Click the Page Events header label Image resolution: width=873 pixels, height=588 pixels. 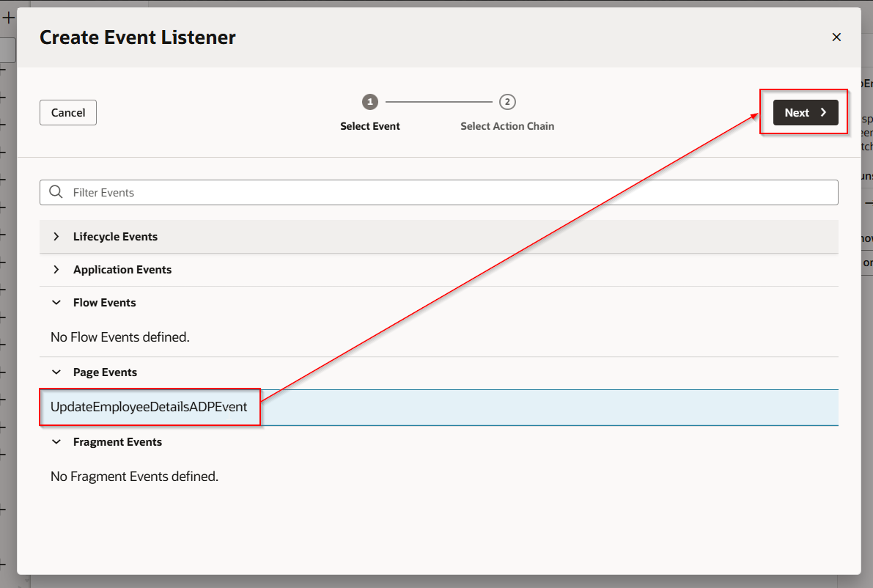click(105, 372)
